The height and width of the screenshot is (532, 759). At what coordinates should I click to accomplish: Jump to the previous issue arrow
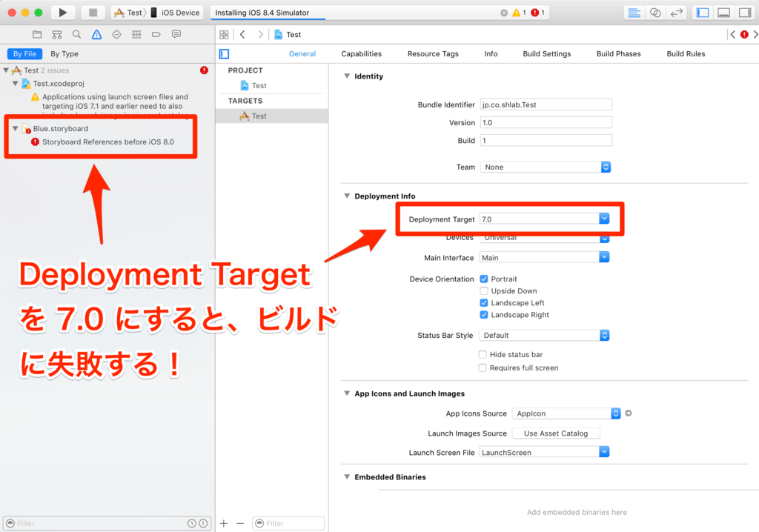tap(733, 34)
